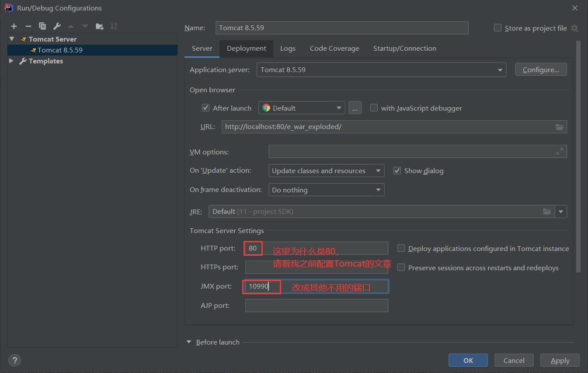Click the settings panel vertical scrollbar
This screenshot has width=588, height=373.
coord(578,157)
